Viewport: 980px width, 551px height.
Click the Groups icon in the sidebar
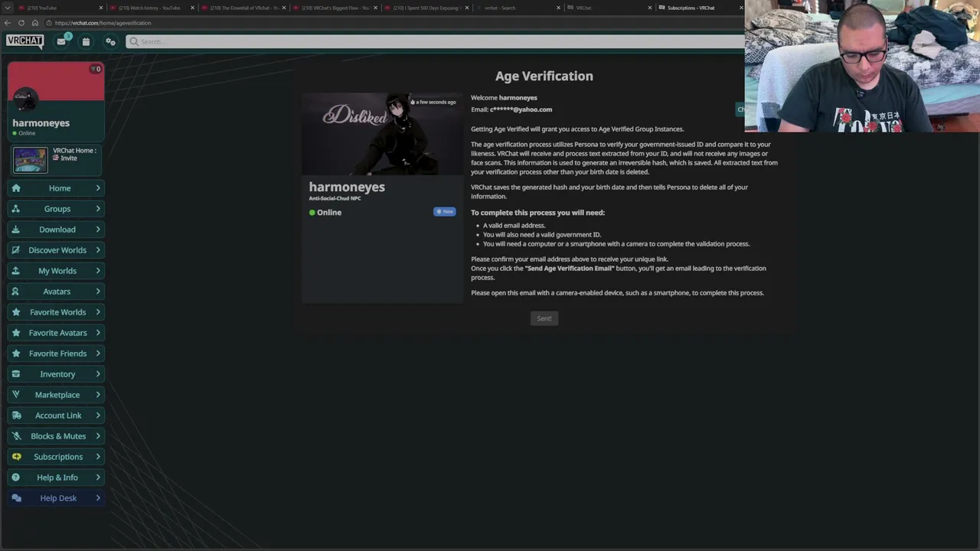click(16, 209)
